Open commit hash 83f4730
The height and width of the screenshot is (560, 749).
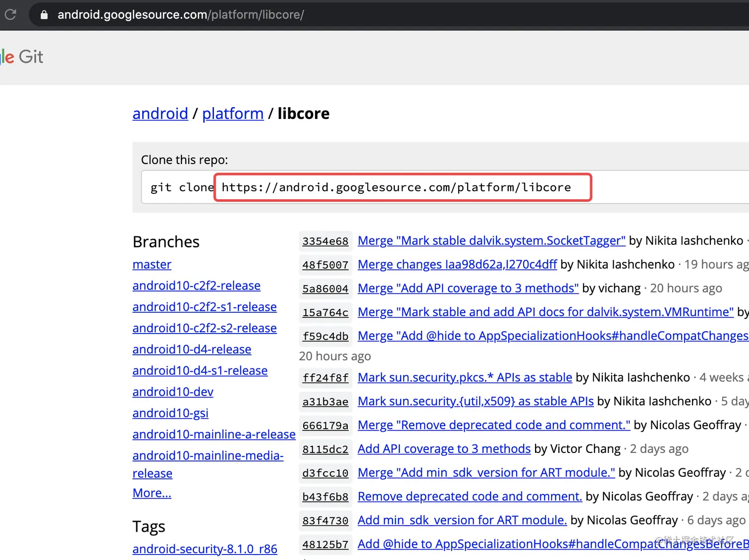(325, 521)
